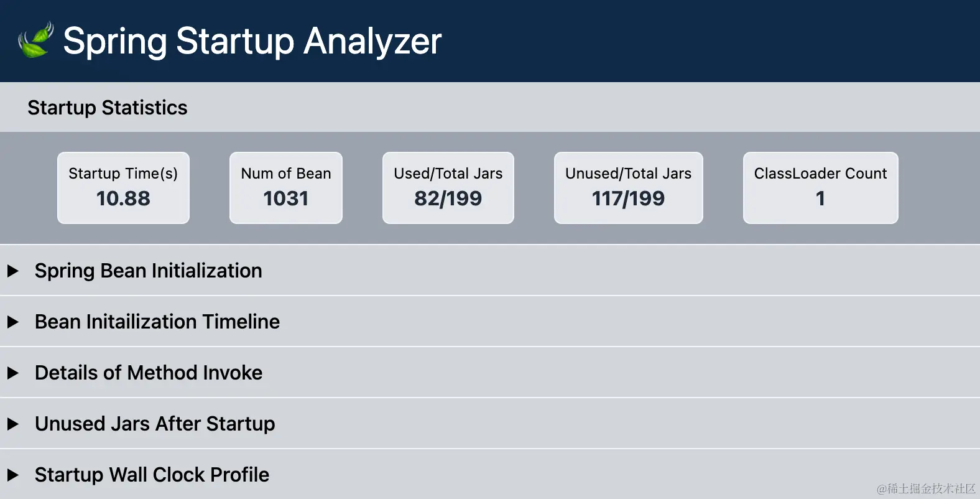Select the Num of Bean card
Viewport: 980px width, 499px height.
[x=285, y=187]
